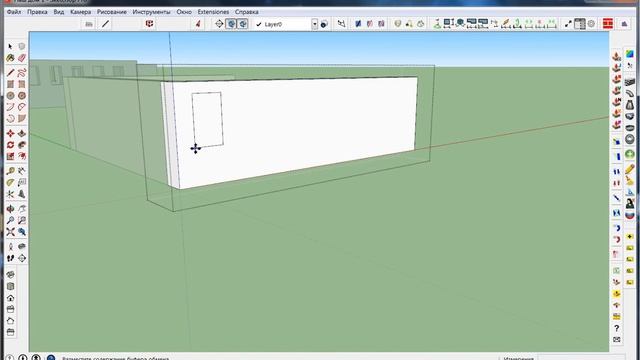Screen dimensions: 640x360
Task: Click the Zoom Extents tool
Action: pos(10,232)
